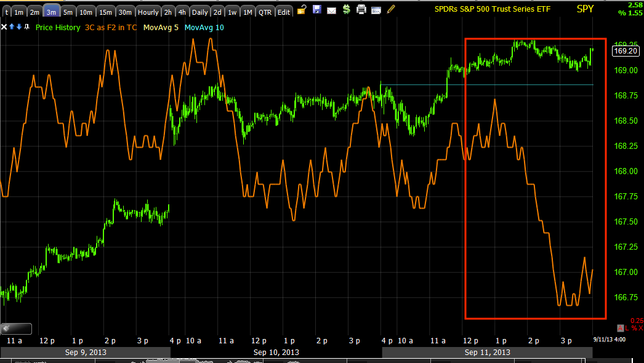Click the SPY ticker symbol

click(x=586, y=9)
